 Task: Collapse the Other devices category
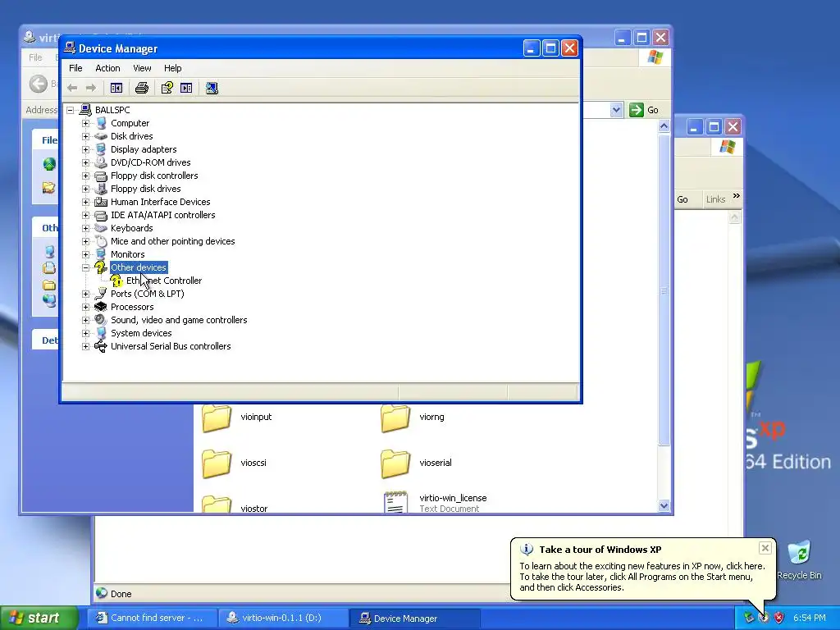[x=85, y=267]
